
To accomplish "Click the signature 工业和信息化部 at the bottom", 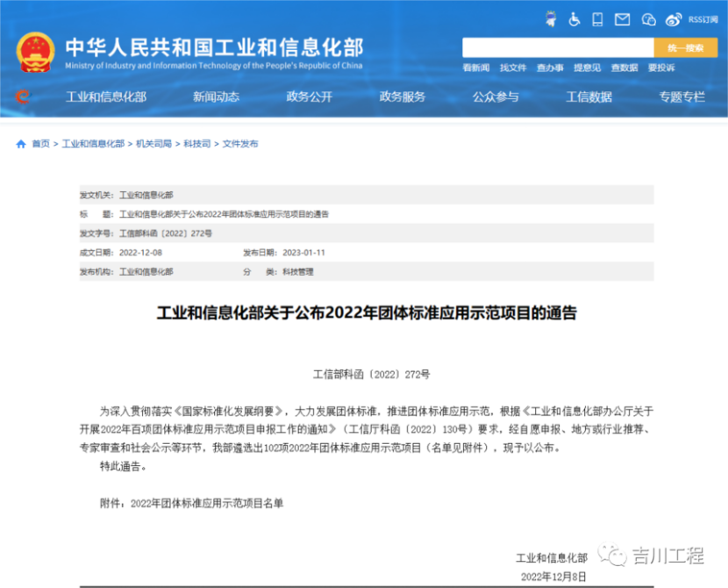I will pyautogui.click(x=552, y=558).
